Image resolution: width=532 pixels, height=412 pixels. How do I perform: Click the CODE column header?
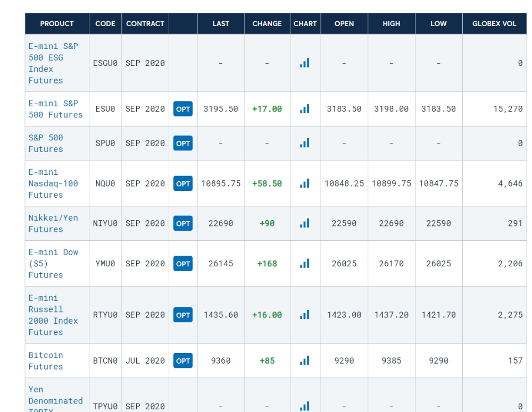(x=105, y=24)
